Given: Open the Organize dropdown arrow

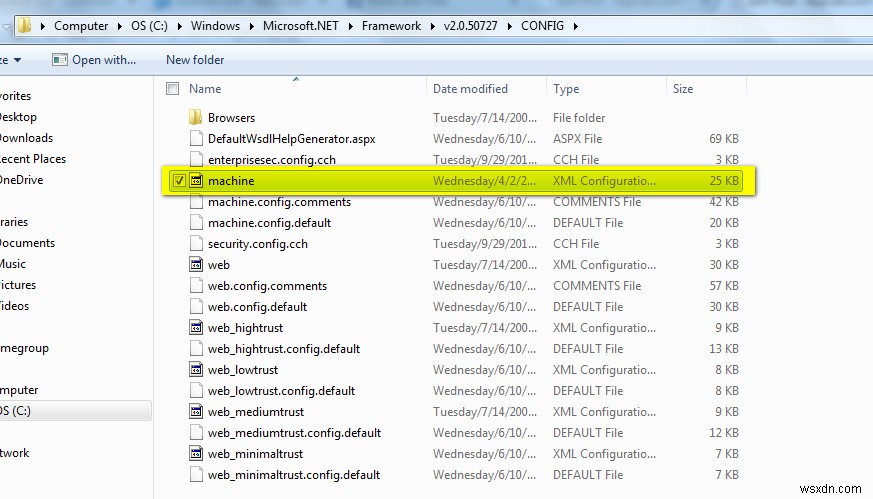Looking at the screenshot, I should [x=17, y=60].
